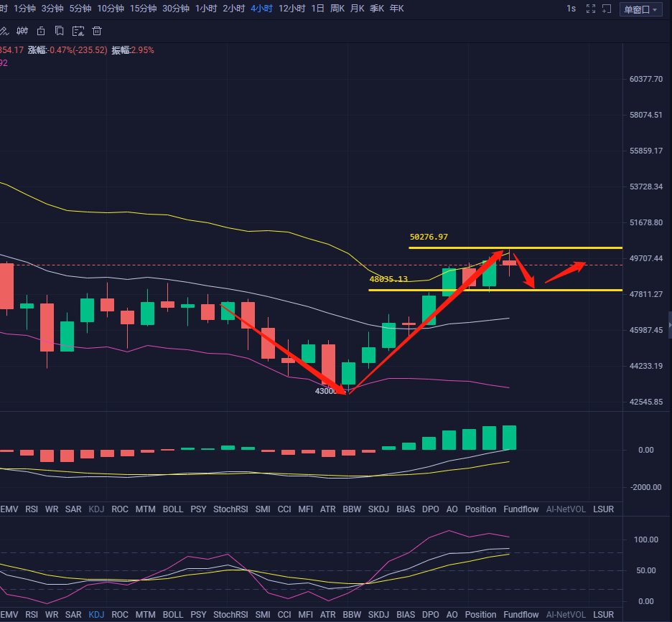Select SAR in the bottom indicator row
The width and height of the screenshot is (672, 622).
tap(73, 615)
